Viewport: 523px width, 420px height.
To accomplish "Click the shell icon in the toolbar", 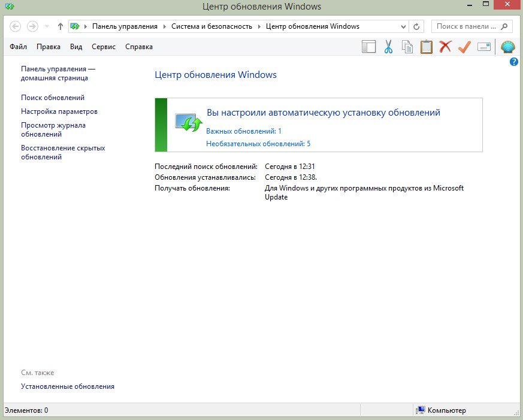I will click(507, 47).
